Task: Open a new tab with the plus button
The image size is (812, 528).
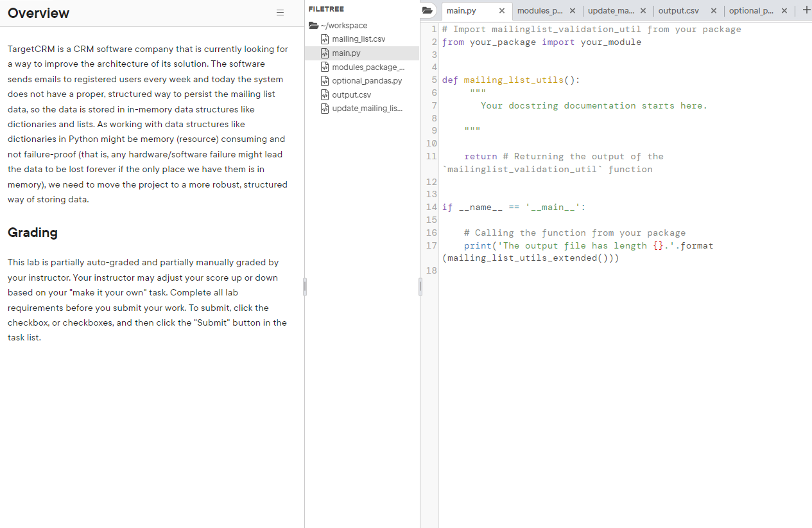Action: [x=806, y=10]
